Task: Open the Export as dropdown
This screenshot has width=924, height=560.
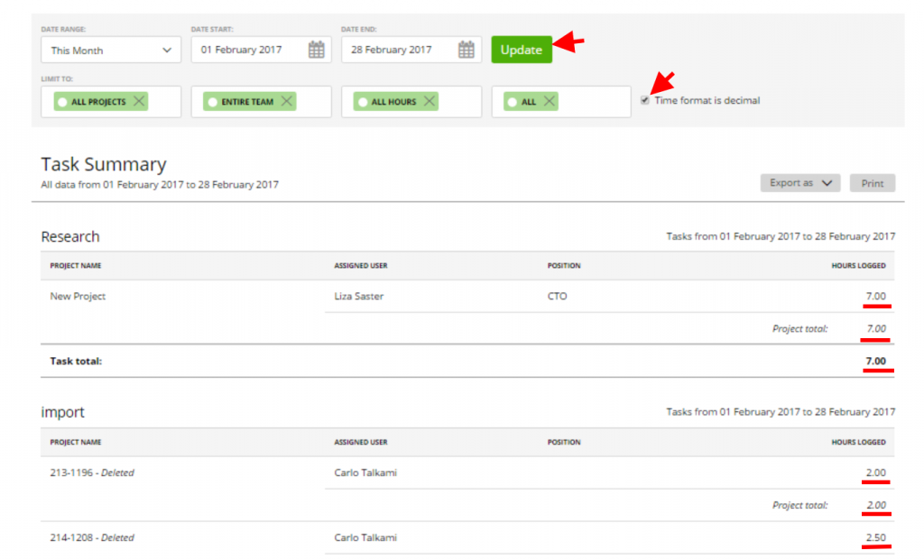Action: point(799,182)
